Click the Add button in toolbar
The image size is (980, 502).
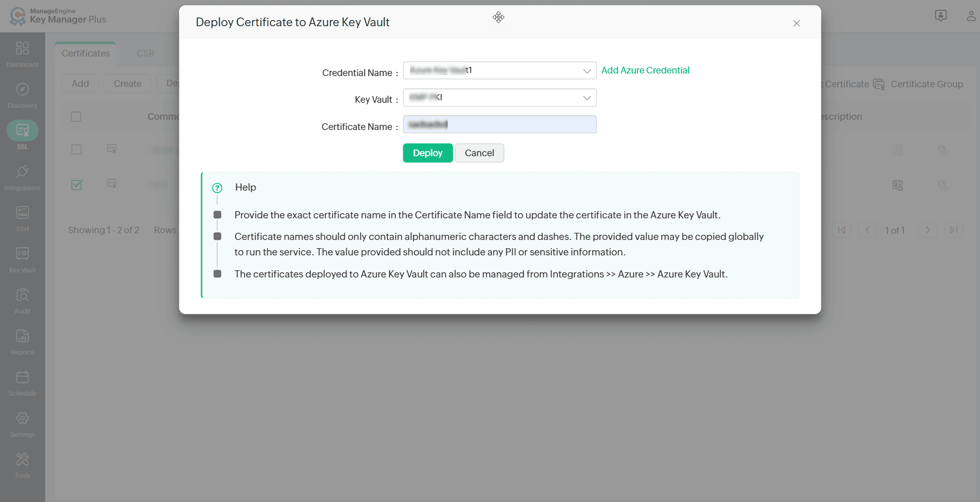pos(81,84)
